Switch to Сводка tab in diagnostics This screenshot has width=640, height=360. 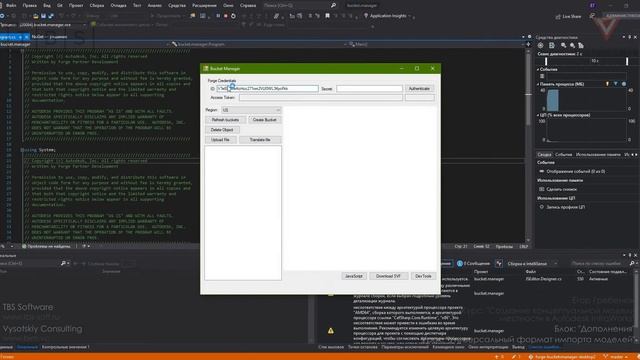[544, 155]
